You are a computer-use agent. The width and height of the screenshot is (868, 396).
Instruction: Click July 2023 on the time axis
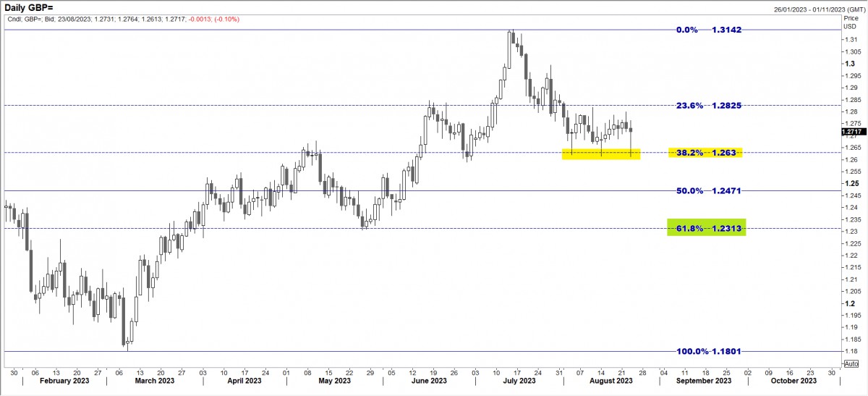click(x=519, y=381)
